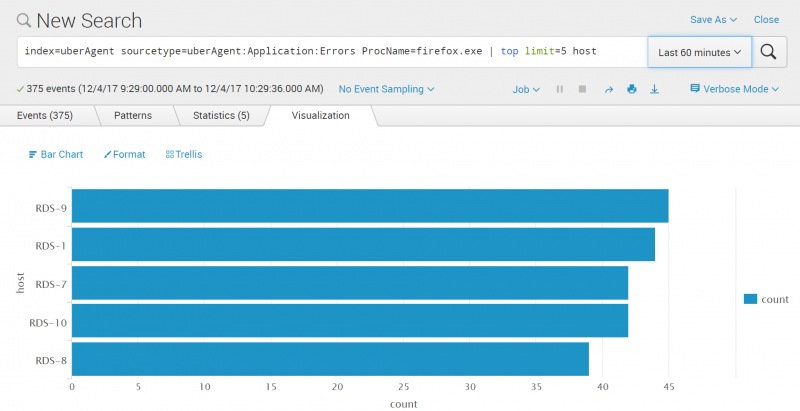Click the RDS-9 bar

(370, 206)
